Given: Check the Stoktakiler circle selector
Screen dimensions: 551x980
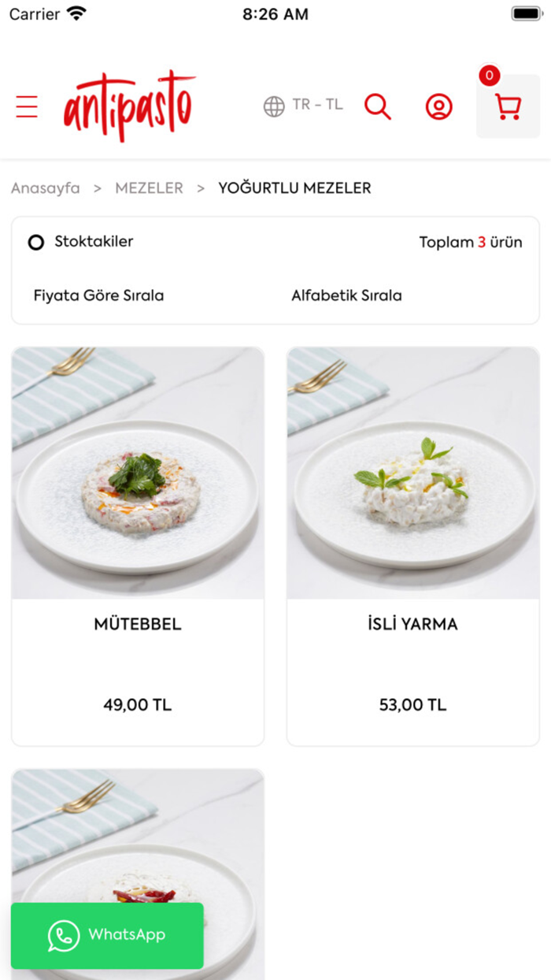Looking at the screenshot, I should pyautogui.click(x=36, y=242).
